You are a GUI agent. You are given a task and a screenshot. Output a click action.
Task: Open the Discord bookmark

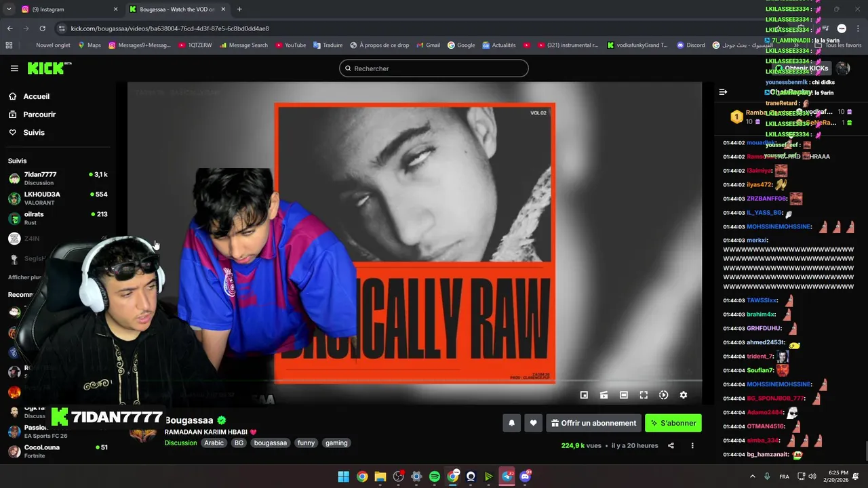click(x=691, y=45)
